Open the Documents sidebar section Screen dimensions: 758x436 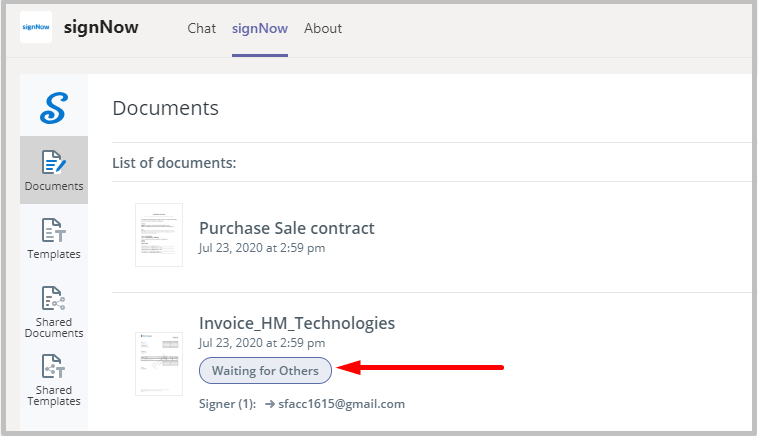point(54,170)
